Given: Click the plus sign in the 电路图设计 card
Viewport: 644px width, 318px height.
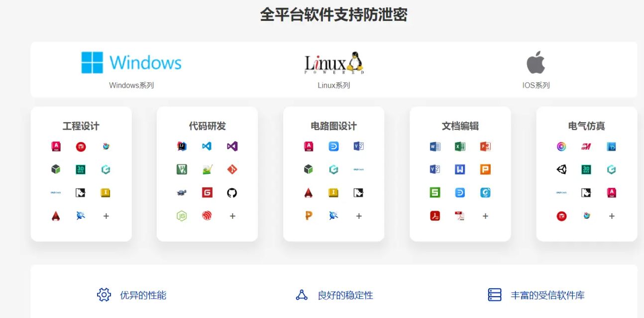Looking at the screenshot, I should (358, 216).
